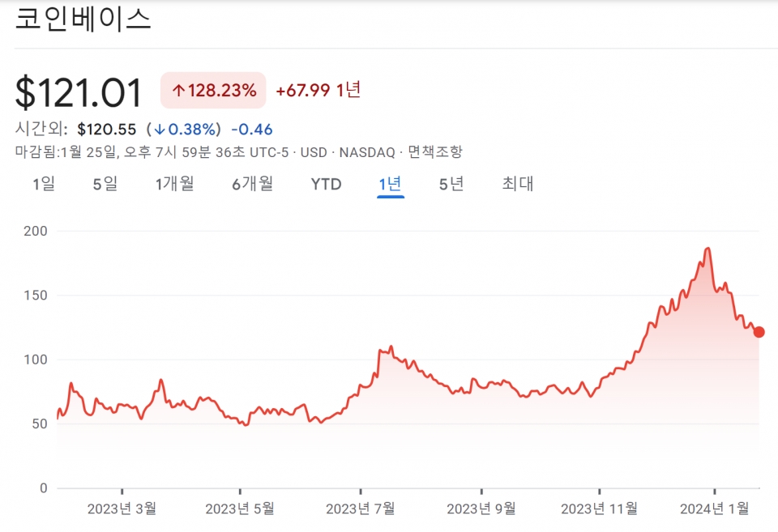Switch to the 5일 range tab
This screenshot has height=532, width=778.
(105, 185)
